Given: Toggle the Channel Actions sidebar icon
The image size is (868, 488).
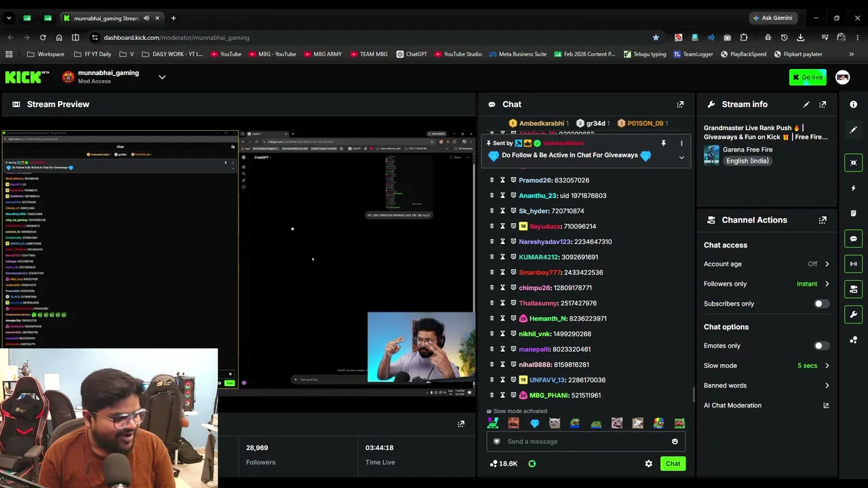Looking at the screenshot, I should coord(854,289).
